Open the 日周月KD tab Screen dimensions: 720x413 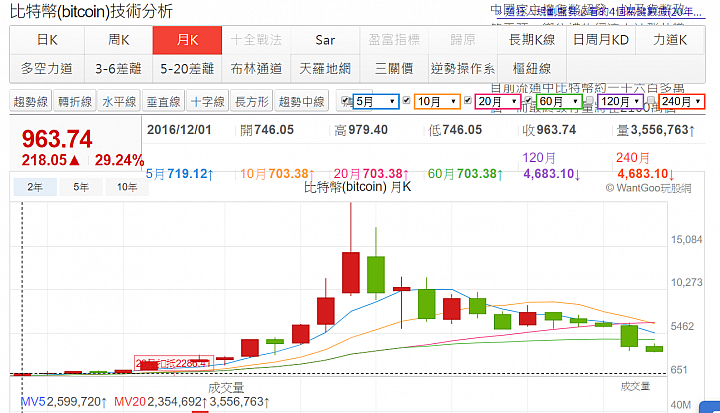[x=601, y=40]
